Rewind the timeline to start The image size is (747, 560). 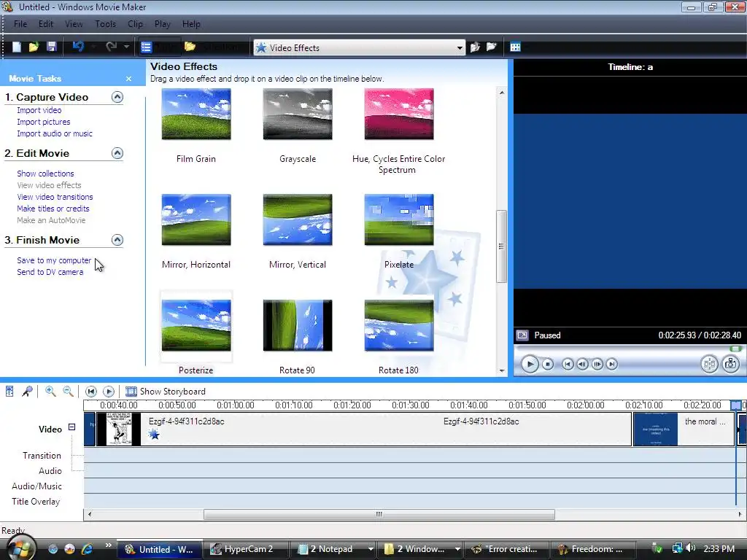pos(91,392)
